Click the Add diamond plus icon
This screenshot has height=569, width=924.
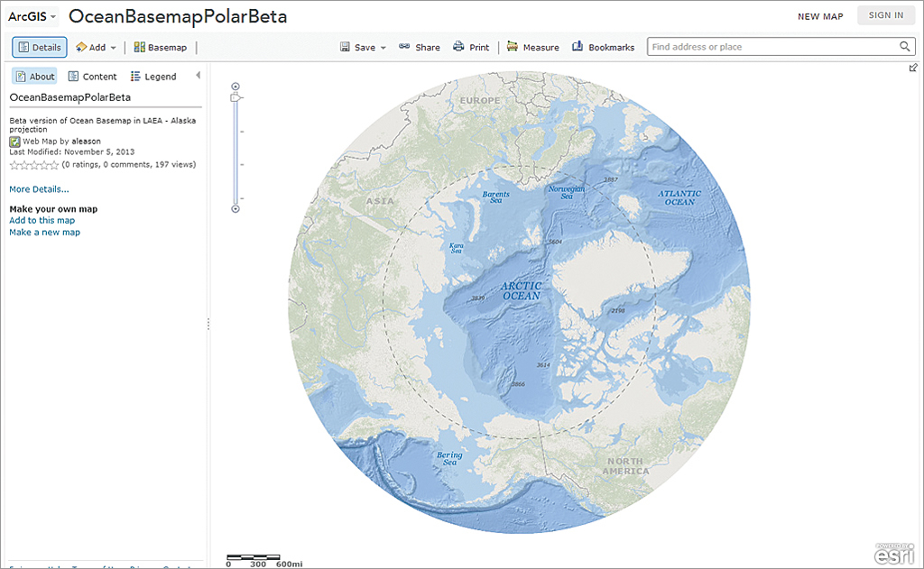pyautogui.click(x=81, y=47)
